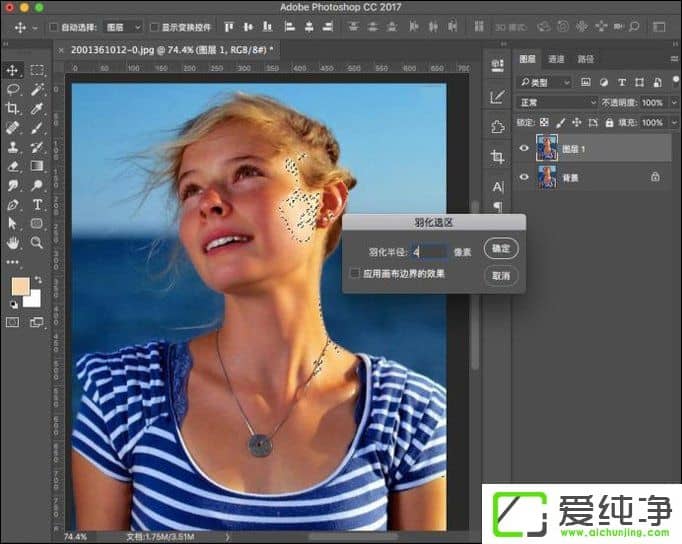Open the 类型 layer filter dropdown
Image resolution: width=682 pixels, height=544 pixels.
point(546,82)
